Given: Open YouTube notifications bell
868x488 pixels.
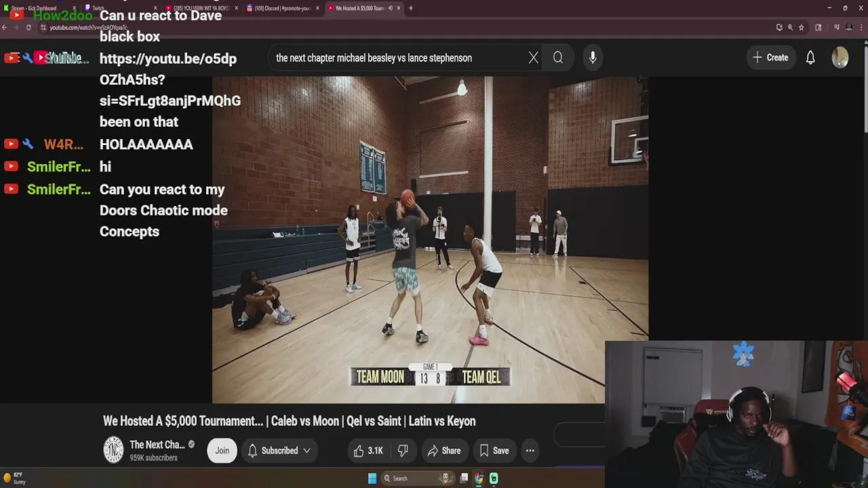Looking at the screenshot, I should pyautogui.click(x=810, y=58).
